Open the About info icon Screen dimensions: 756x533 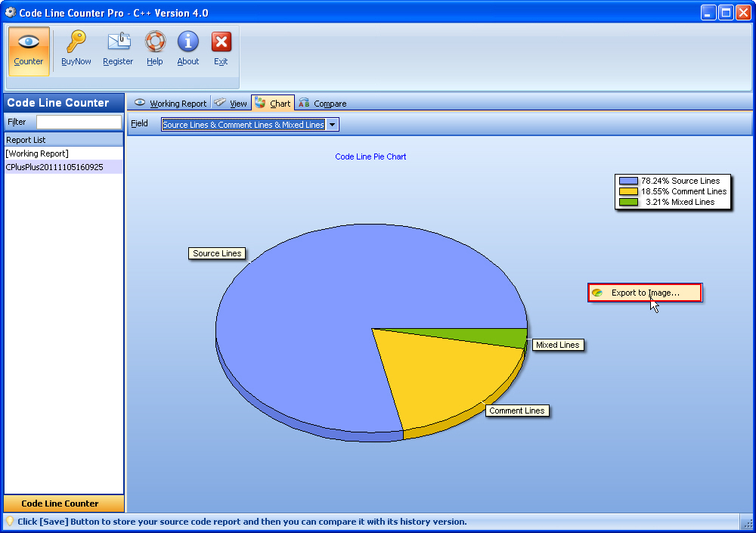click(x=188, y=41)
